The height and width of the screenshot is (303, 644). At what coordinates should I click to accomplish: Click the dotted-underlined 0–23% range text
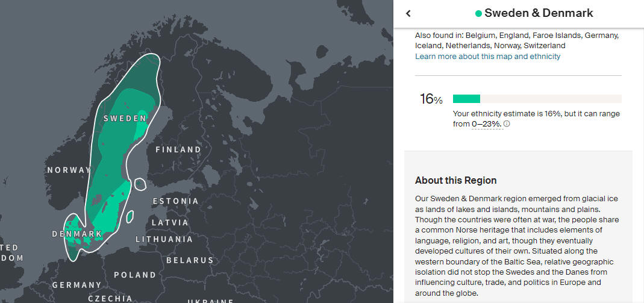(487, 124)
